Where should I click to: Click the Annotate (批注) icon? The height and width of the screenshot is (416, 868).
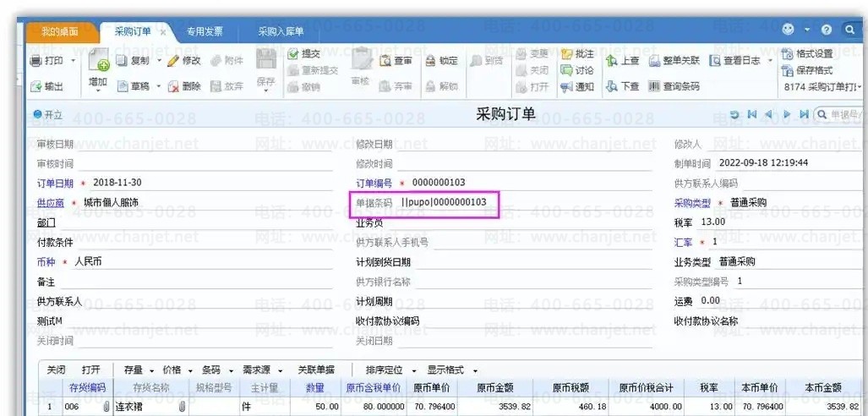tap(566, 54)
